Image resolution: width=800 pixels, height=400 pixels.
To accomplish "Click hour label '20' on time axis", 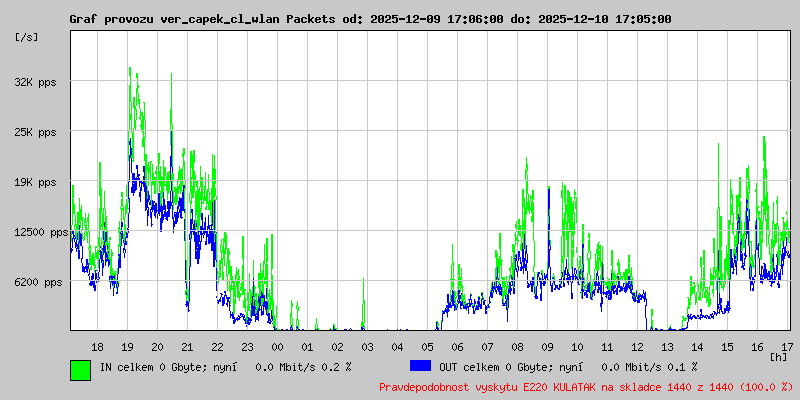I will (x=158, y=348).
